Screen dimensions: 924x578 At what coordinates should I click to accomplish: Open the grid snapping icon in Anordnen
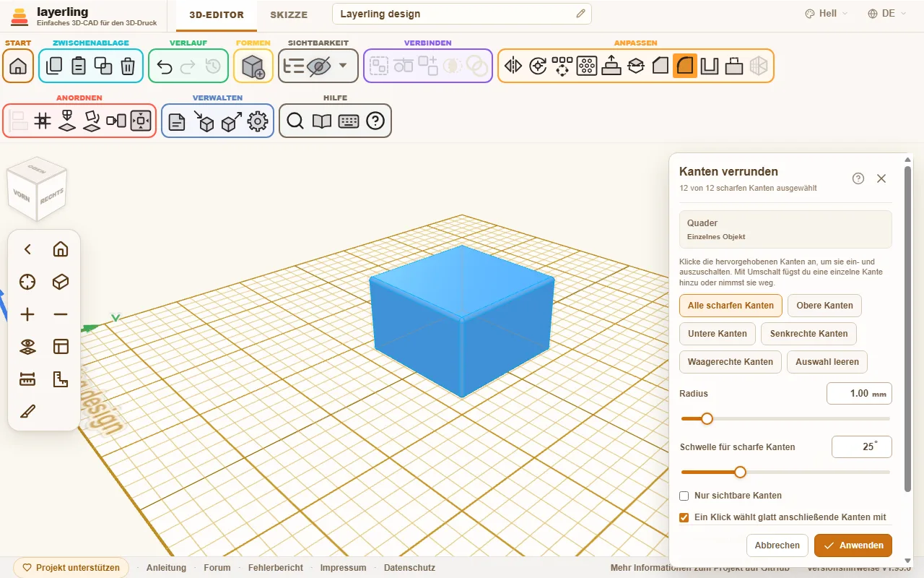click(43, 121)
